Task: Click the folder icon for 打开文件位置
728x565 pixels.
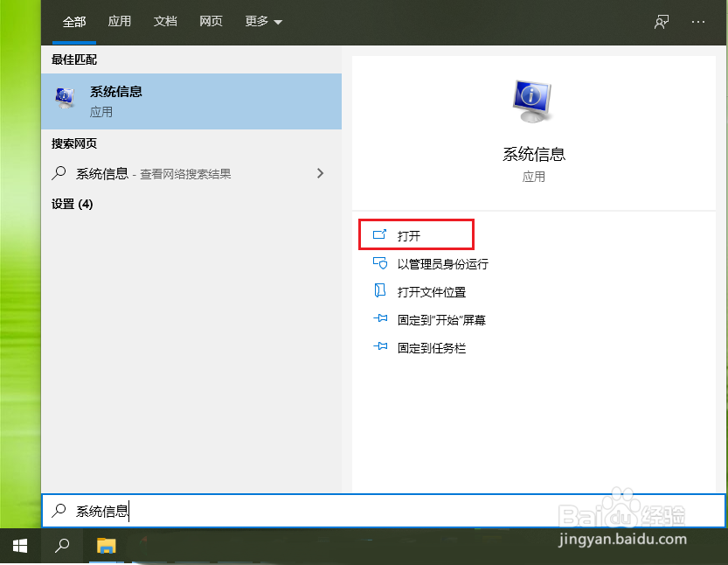Action: (380, 291)
